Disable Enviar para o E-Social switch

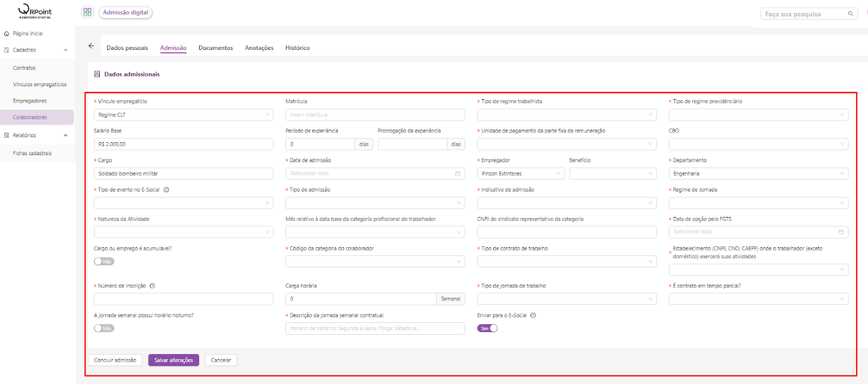click(487, 328)
